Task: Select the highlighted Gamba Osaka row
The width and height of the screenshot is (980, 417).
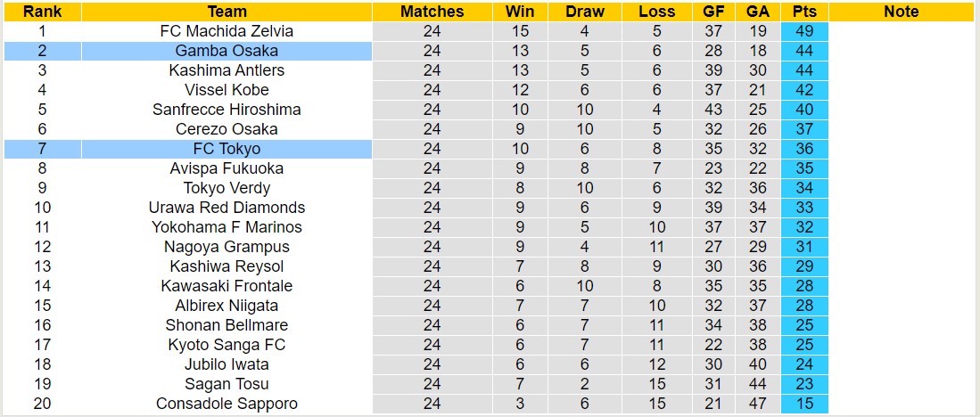Action: click(226, 51)
